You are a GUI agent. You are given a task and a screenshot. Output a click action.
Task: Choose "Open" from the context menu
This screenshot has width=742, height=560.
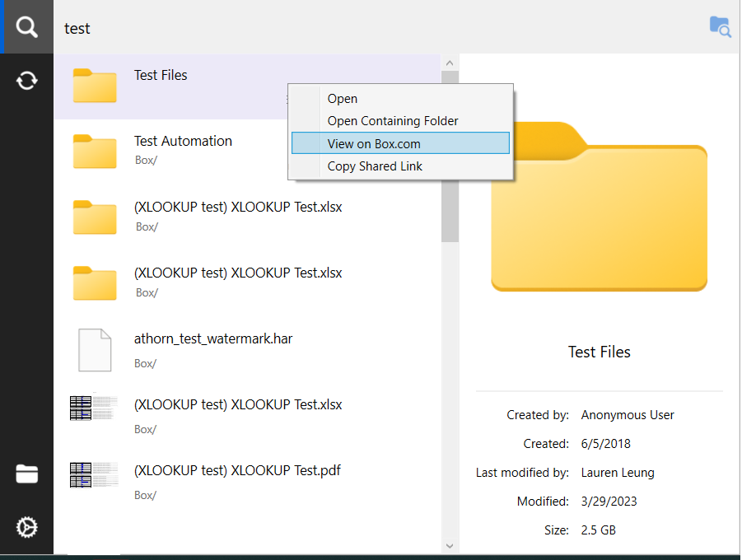[343, 99]
